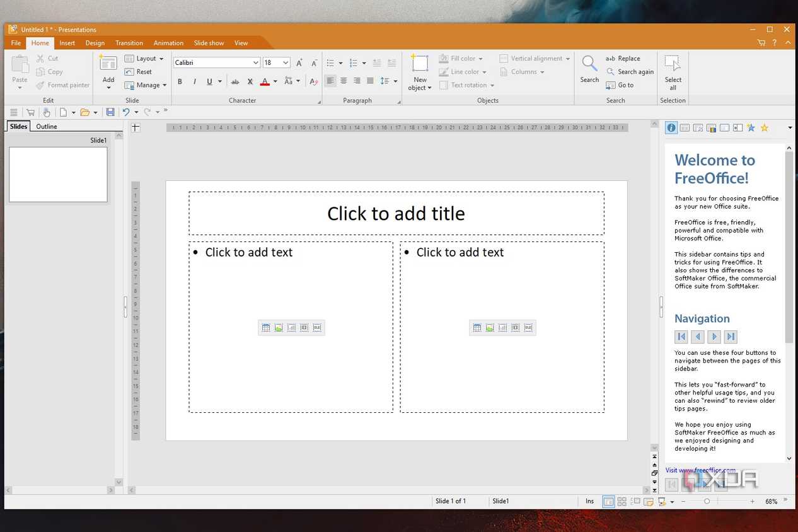Align paragraph text right
This screenshot has width=798, height=532.
(x=357, y=81)
